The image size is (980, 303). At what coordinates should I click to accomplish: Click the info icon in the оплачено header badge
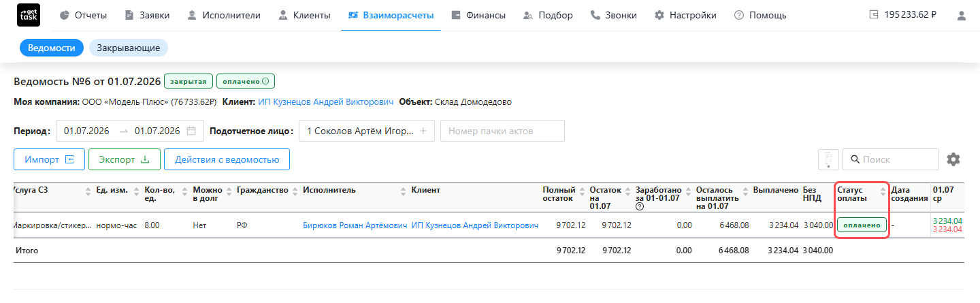(265, 82)
